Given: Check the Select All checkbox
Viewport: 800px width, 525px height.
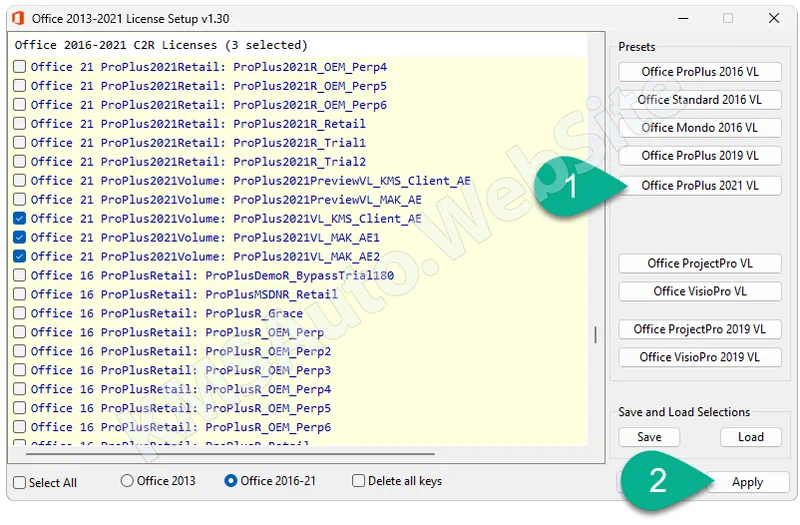Looking at the screenshot, I should pos(20,482).
